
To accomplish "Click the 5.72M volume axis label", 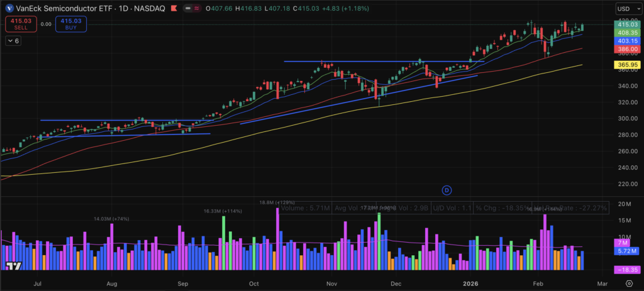I will click(627, 251).
